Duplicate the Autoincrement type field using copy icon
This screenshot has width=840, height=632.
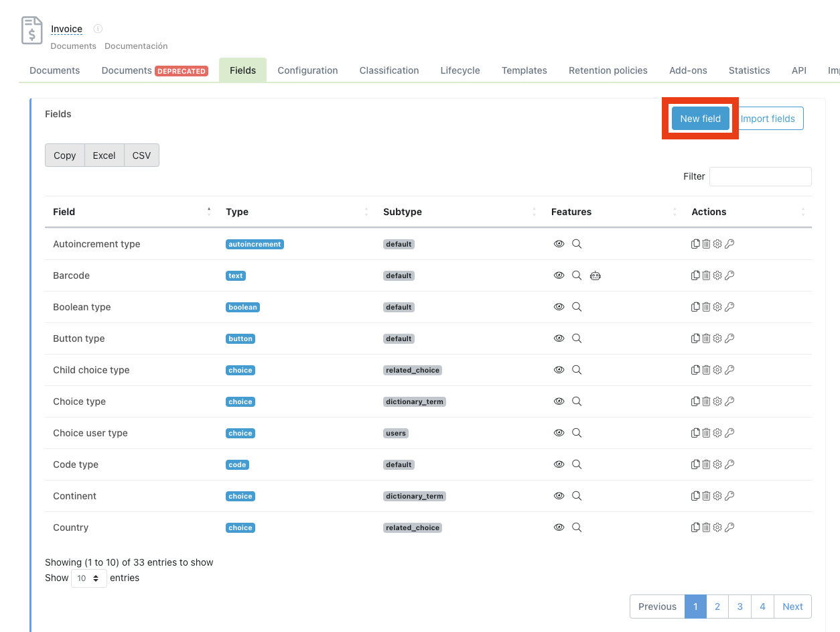695,244
